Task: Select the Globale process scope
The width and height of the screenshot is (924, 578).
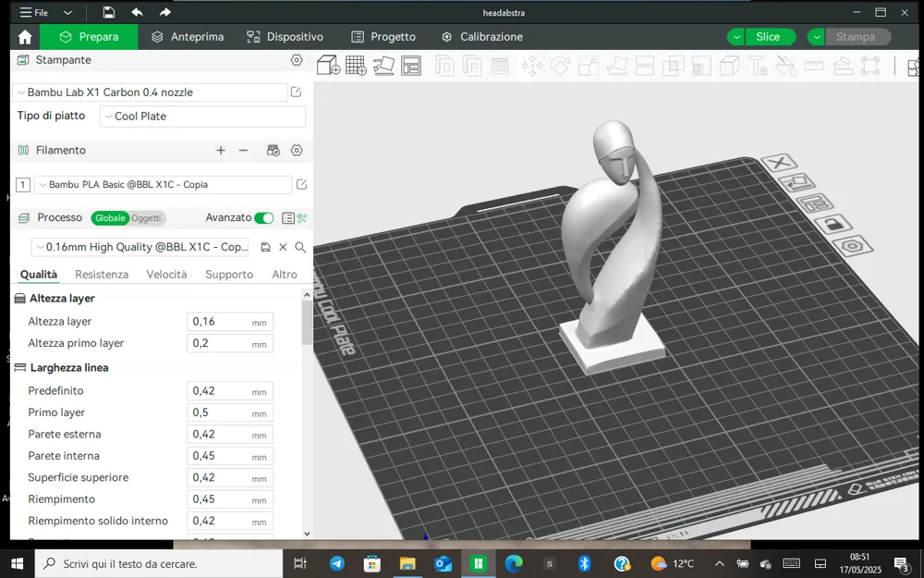Action: [110, 218]
